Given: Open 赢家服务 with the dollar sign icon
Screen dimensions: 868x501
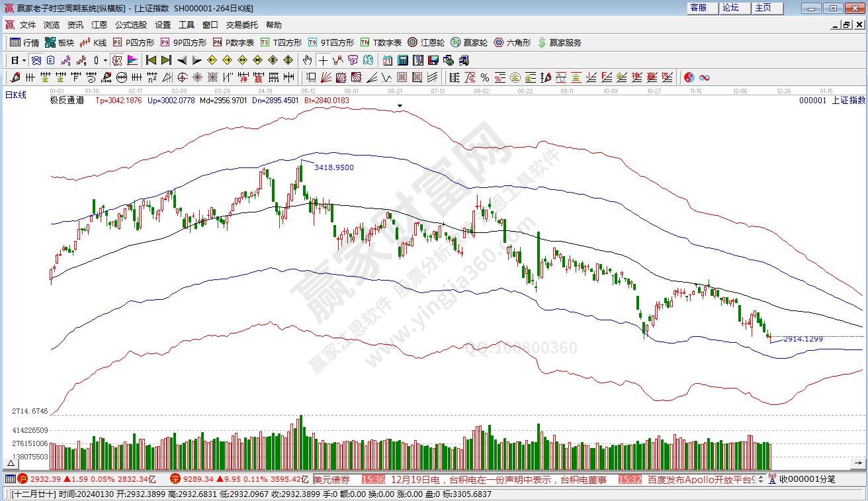Looking at the screenshot, I should pos(559,42).
